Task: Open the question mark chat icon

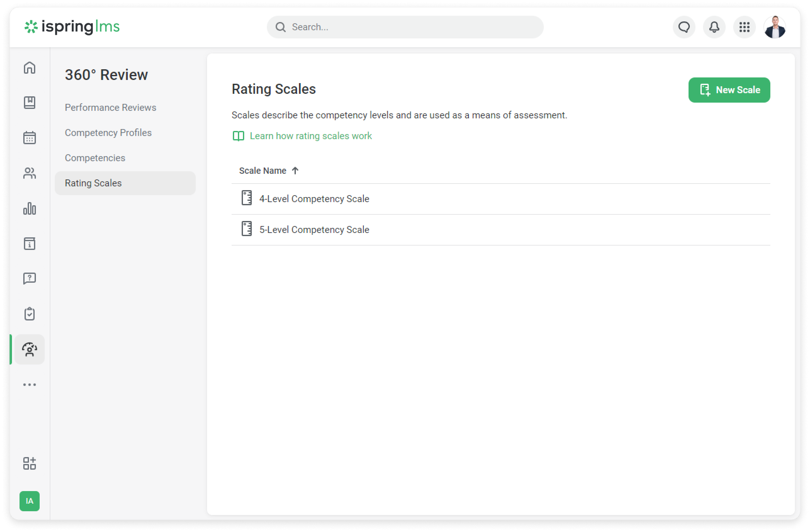Action: [x=30, y=278]
